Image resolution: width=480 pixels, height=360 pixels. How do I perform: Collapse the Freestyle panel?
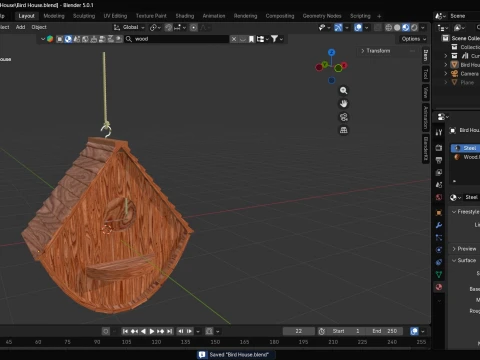click(465, 212)
